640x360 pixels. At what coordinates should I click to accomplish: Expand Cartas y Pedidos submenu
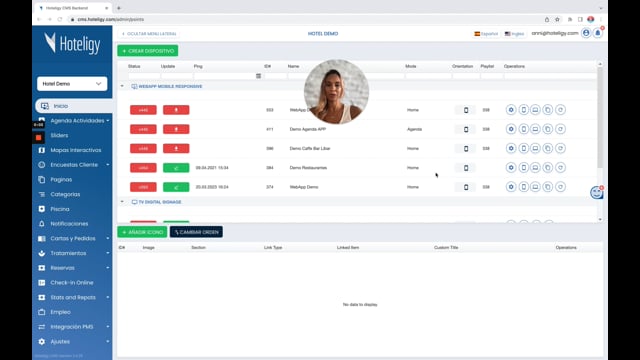pyautogui.click(x=108, y=238)
